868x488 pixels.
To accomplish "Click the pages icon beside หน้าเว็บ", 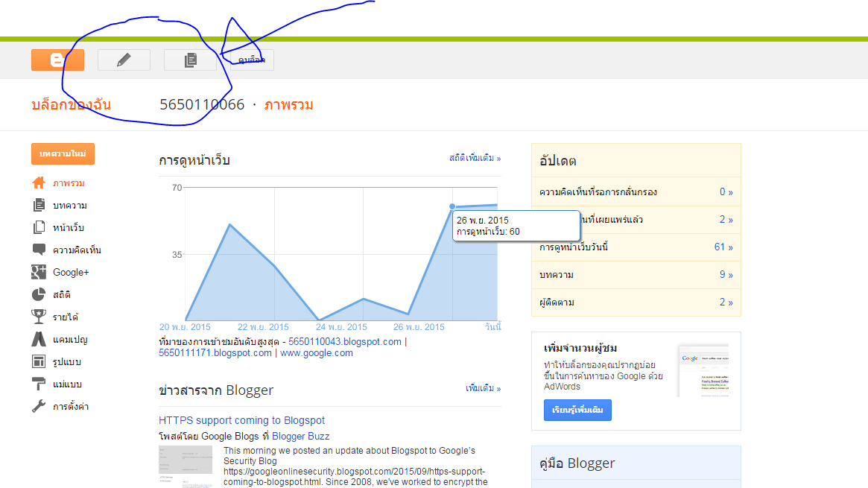I will tap(39, 227).
